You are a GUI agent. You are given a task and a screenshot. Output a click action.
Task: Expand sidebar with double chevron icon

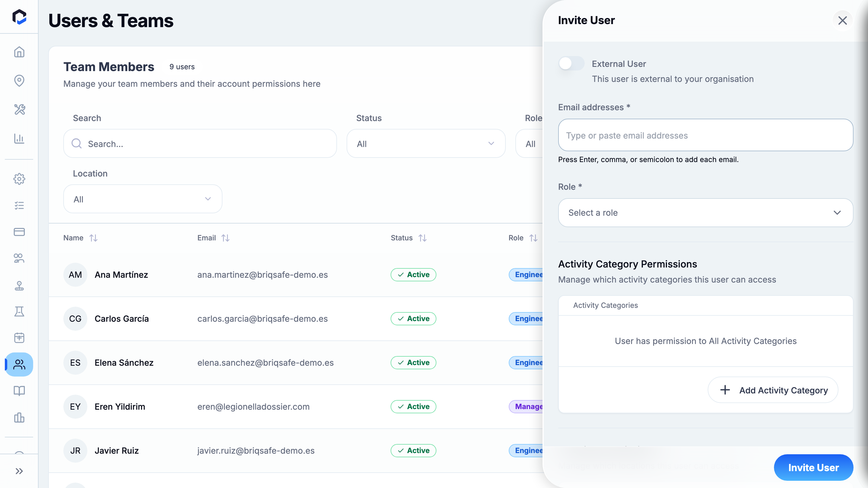(19, 471)
